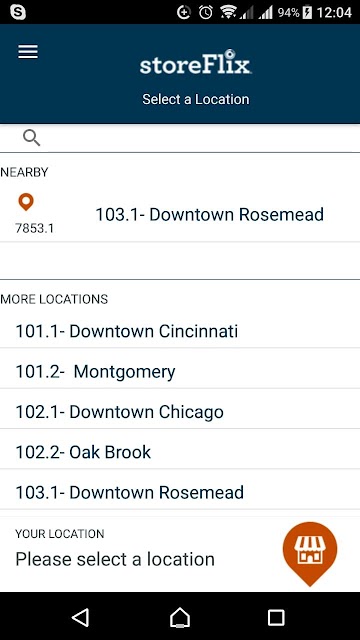Select 103.1- Downtown Rosemead under More Locations

pyautogui.click(x=180, y=492)
